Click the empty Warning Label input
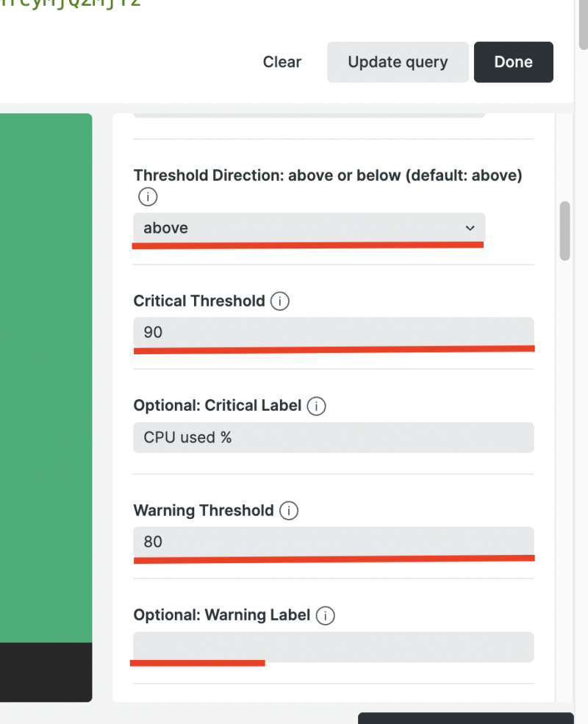Image resolution: width=588 pixels, height=724 pixels. click(x=334, y=647)
